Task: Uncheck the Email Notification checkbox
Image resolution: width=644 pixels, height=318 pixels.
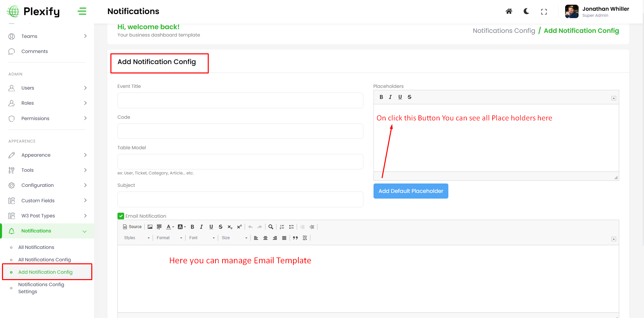Action: 121,216
